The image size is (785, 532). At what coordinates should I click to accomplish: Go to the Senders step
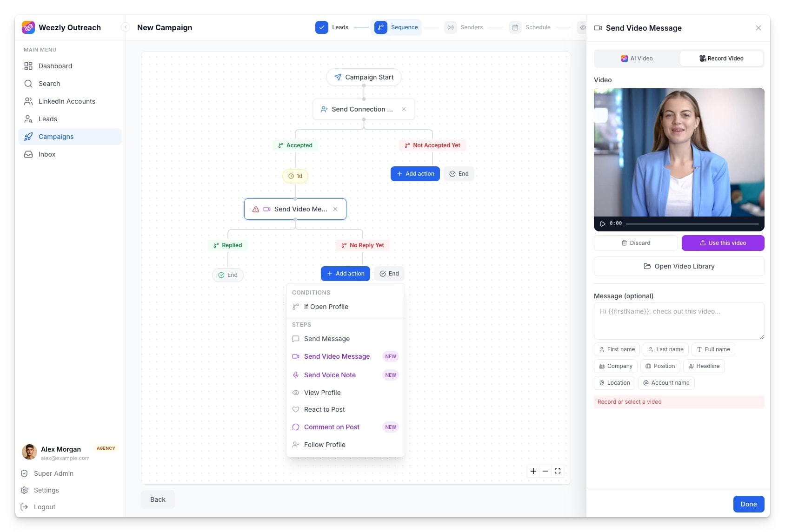(464, 27)
